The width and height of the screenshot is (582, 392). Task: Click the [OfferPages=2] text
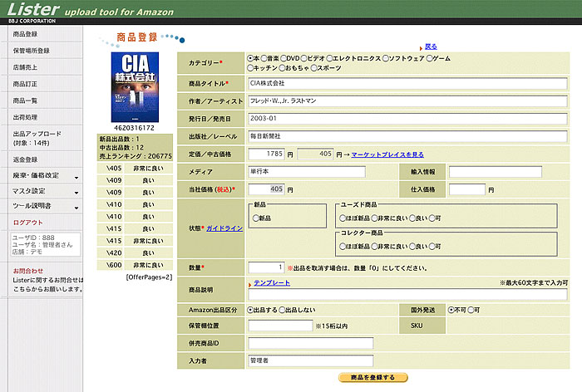[149, 277]
